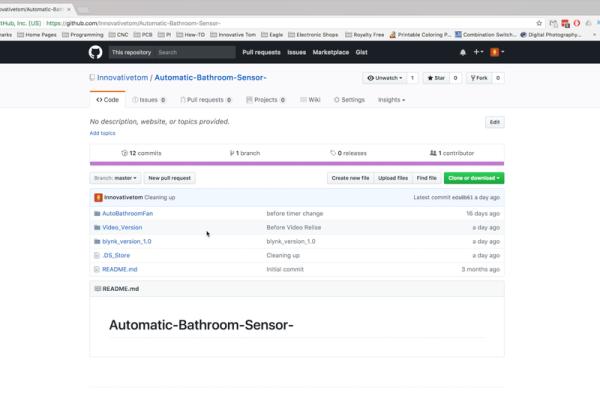
Task: Open the Projects tab
Action: [266, 100]
